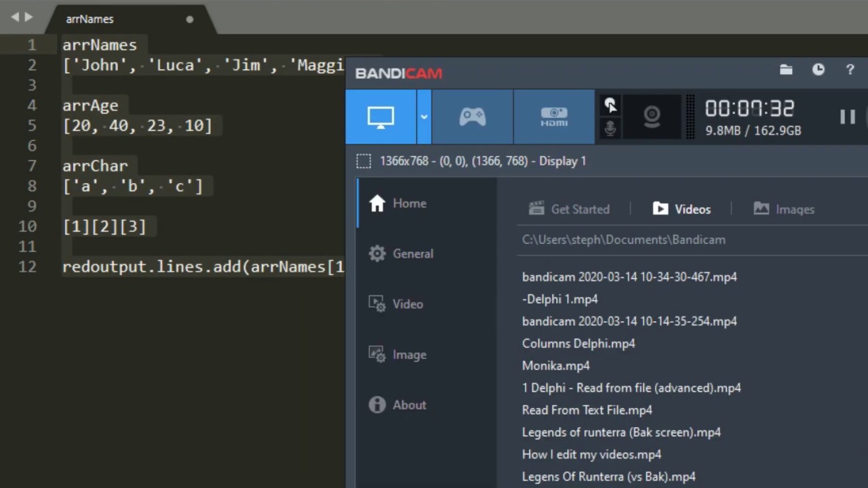
Task: Open the Video settings section
Action: click(427, 304)
